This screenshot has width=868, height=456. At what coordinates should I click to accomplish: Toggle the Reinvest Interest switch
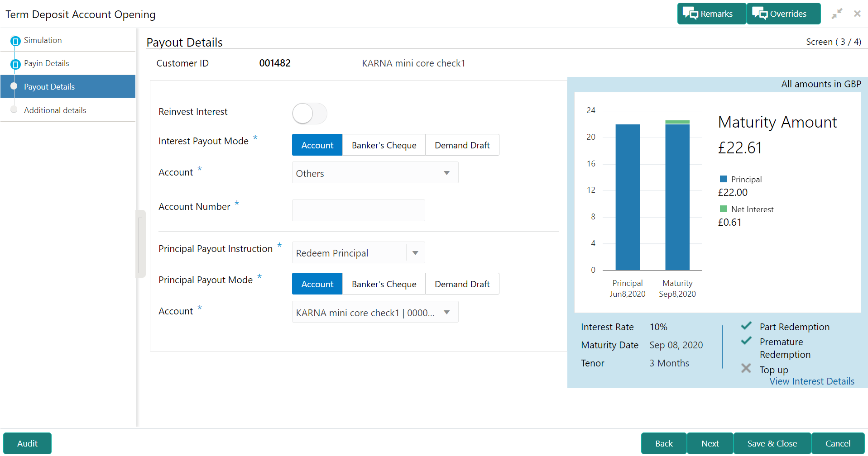tap(309, 113)
